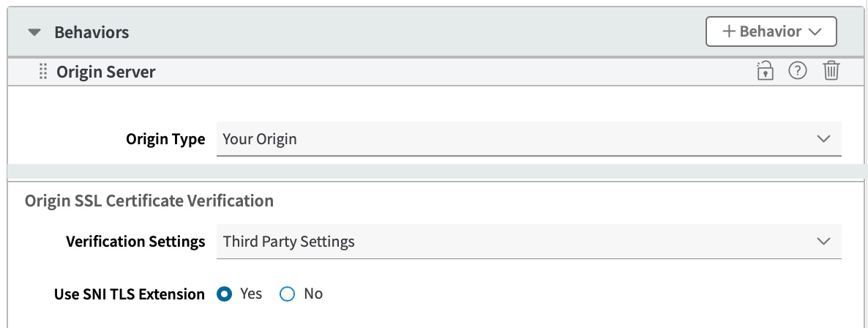The image size is (868, 328).
Task: Collapse the Behaviors section triangle
Action: (34, 33)
